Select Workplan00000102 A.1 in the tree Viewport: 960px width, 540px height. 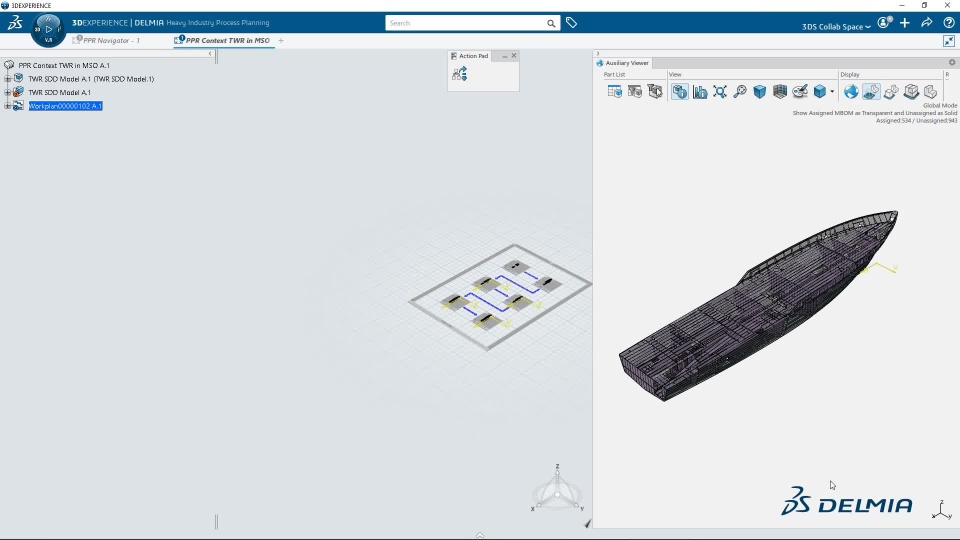tap(66, 106)
